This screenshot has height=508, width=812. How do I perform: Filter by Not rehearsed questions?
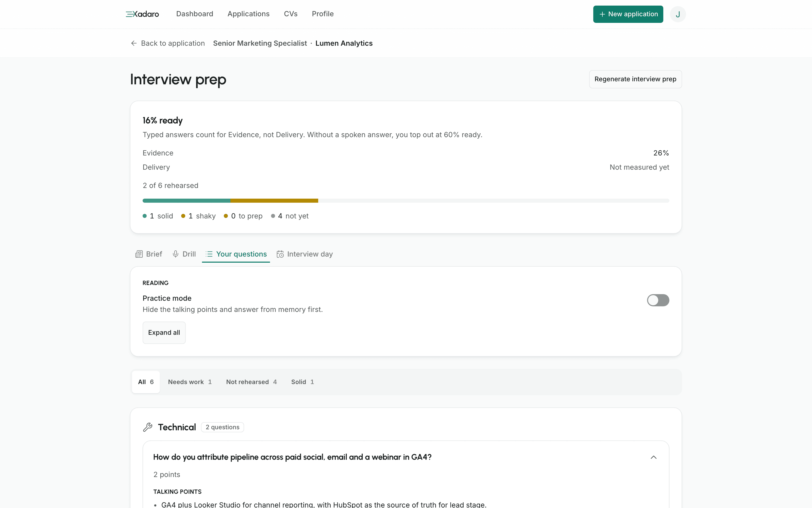pyautogui.click(x=251, y=382)
